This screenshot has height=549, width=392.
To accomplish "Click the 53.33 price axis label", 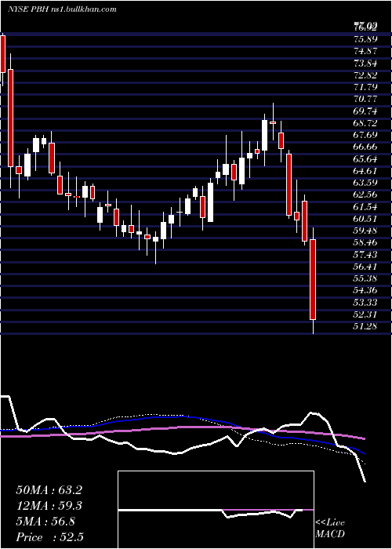I will tap(365, 303).
